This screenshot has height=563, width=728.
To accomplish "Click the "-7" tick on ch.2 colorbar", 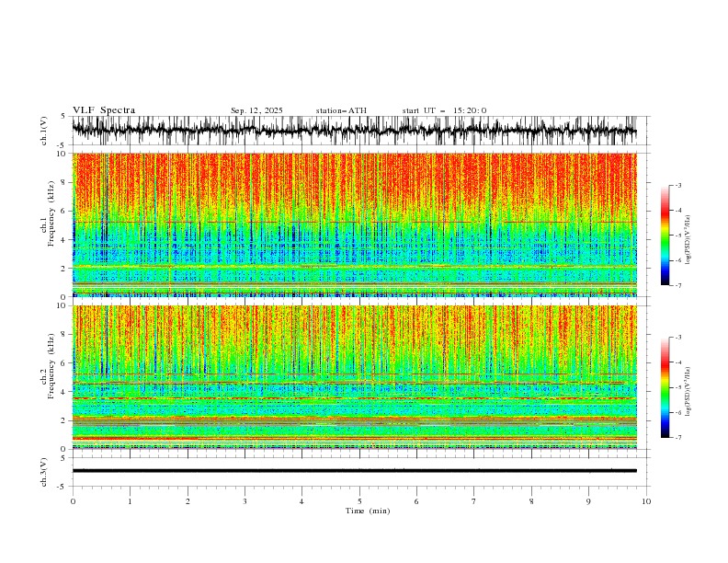I will pyautogui.click(x=678, y=438).
